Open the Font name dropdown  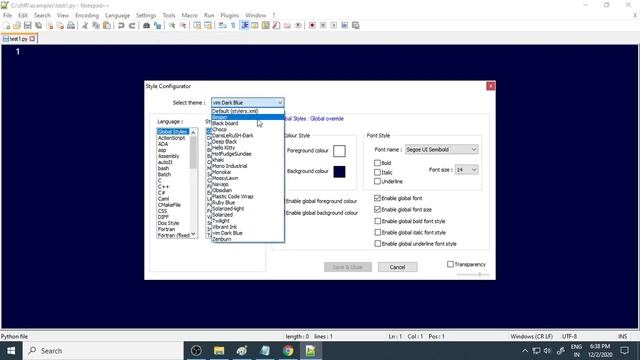[x=441, y=149]
